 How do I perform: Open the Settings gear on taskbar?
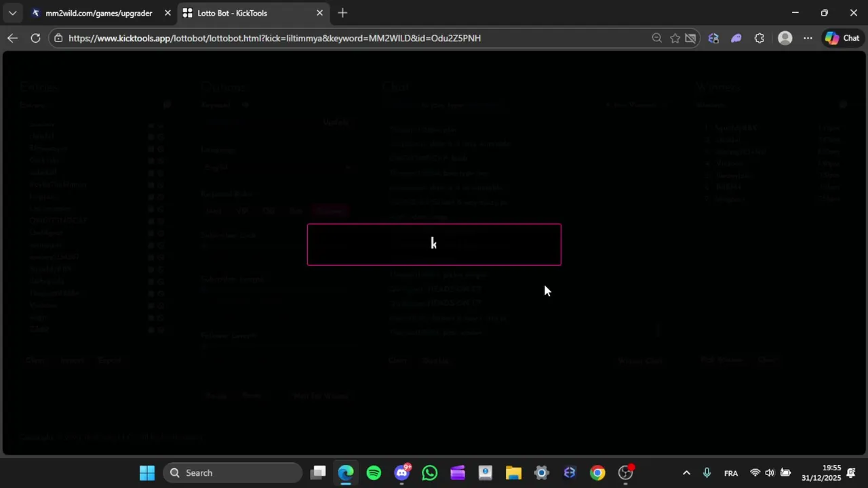pos(541,472)
